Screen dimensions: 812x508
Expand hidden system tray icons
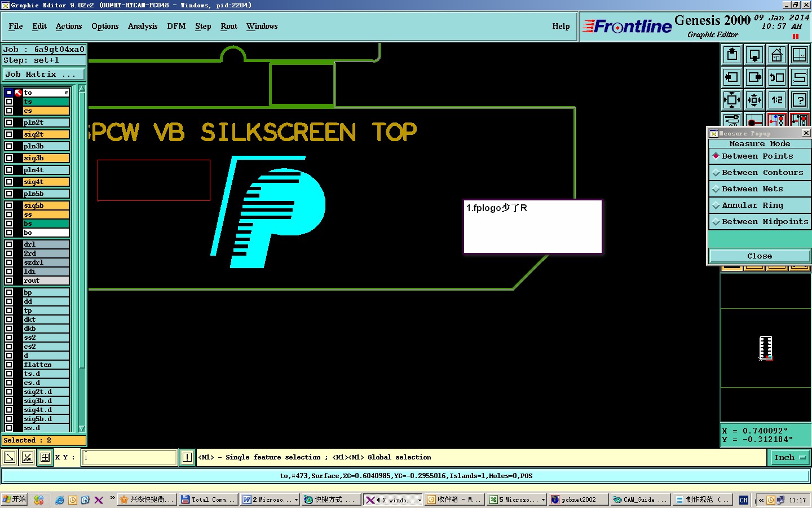[x=761, y=500]
